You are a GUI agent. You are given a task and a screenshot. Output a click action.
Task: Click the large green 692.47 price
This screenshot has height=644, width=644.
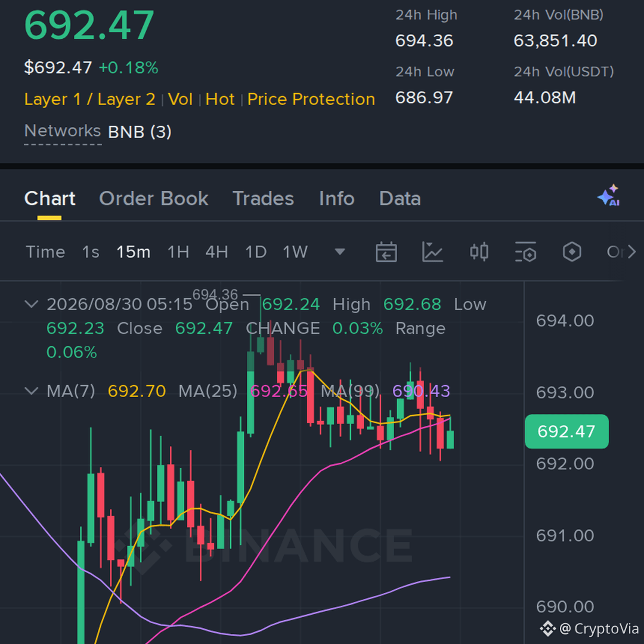[89, 26]
